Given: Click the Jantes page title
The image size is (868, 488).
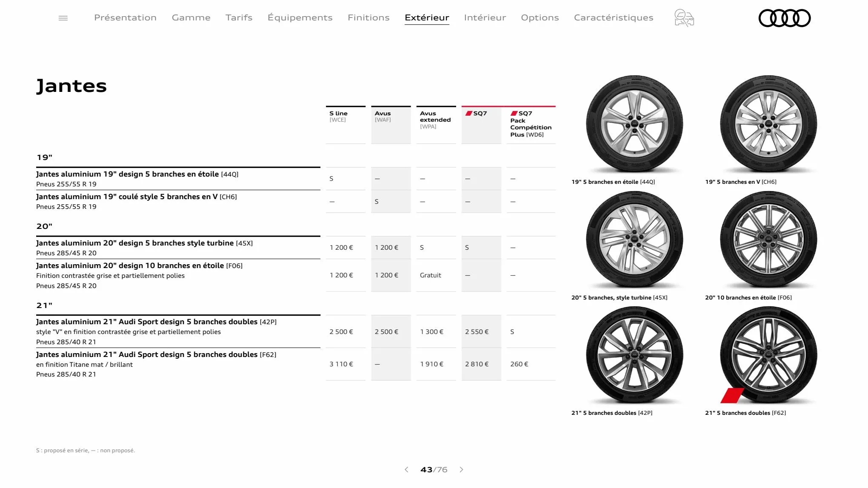Looking at the screenshot, I should [71, 86].
